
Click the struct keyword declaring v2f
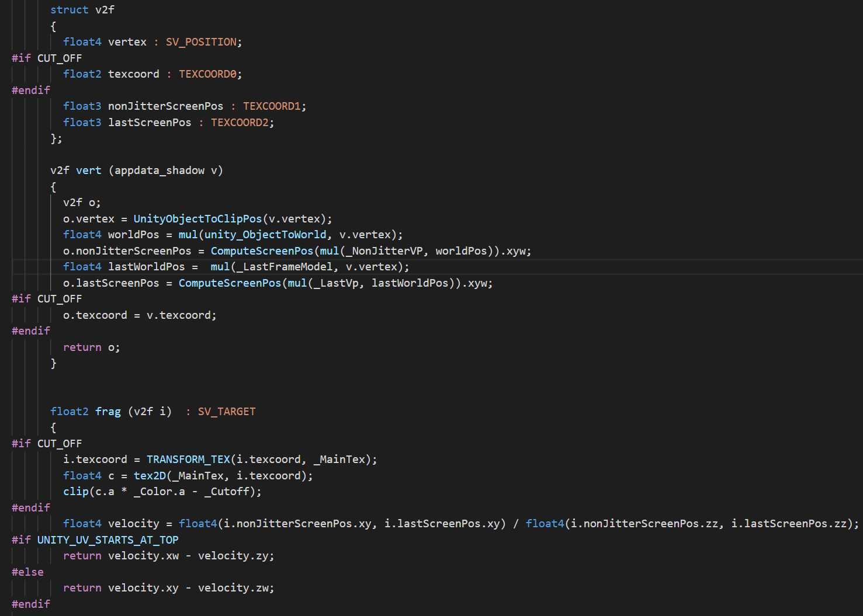[69, 9]
